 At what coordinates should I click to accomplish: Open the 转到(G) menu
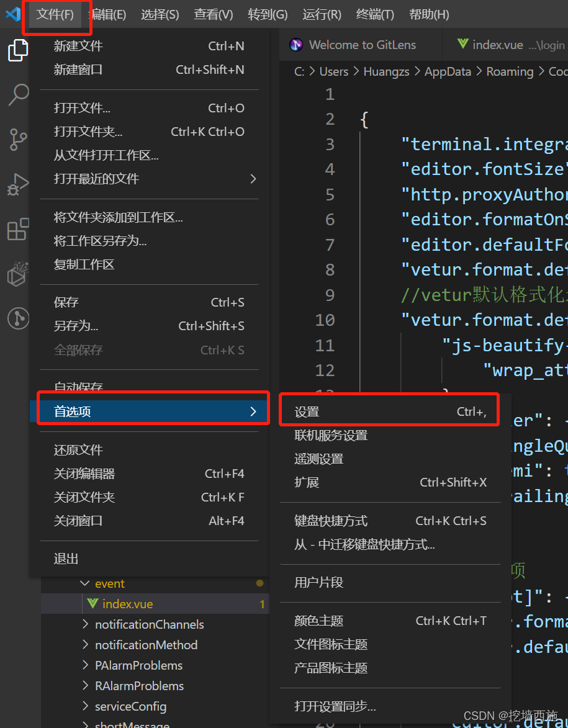pyautogui.click(x=268, y=14)
